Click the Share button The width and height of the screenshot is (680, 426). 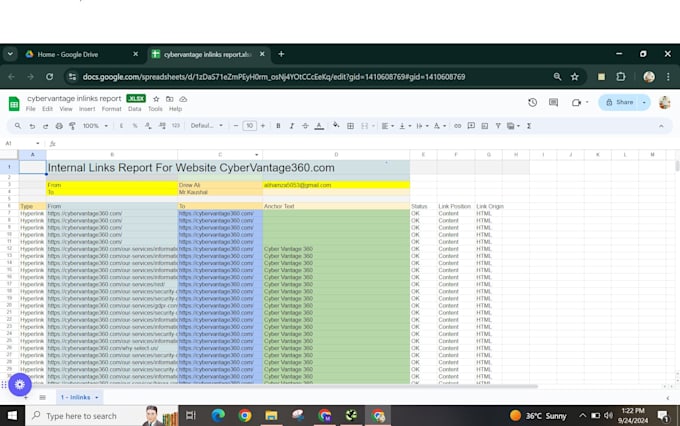click(619, 102)
